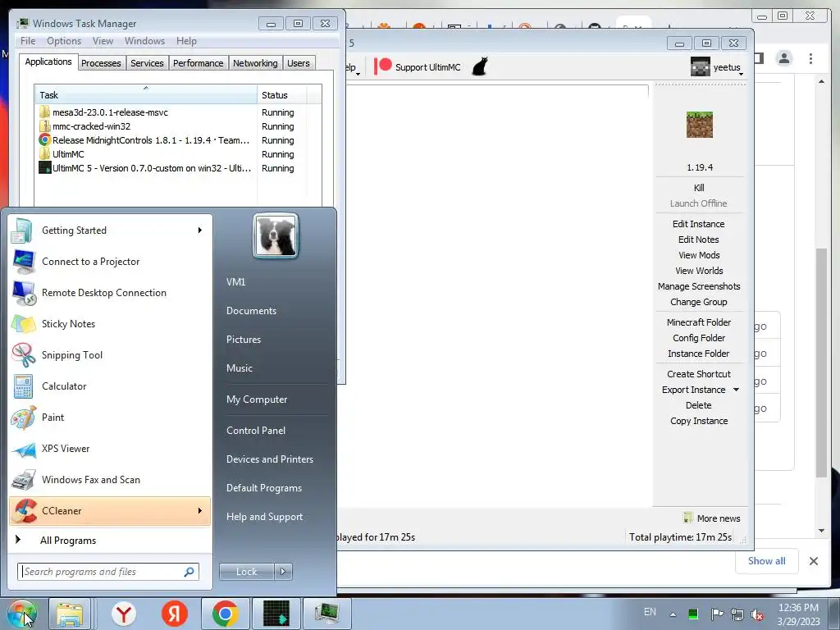Open Chrome profile avatar icon
Viewport: 840px width, 630px height.
tap(783, 58)
